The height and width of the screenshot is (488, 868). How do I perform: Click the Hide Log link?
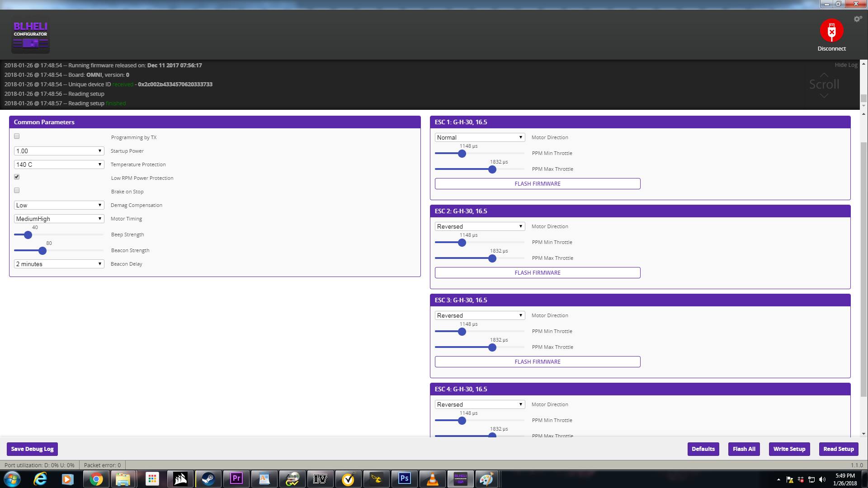coord(845,65)
